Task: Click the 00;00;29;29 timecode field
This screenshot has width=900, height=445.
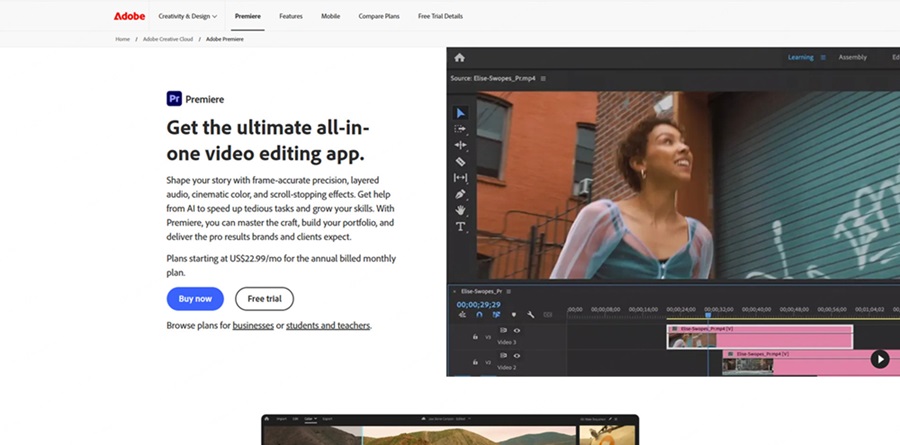Action: 478,305
